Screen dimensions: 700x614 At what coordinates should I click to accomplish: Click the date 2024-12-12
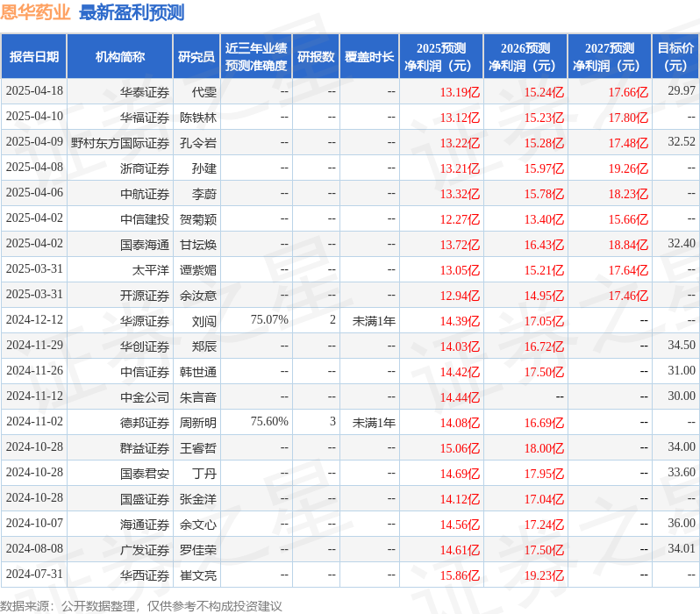click(34, 320)
